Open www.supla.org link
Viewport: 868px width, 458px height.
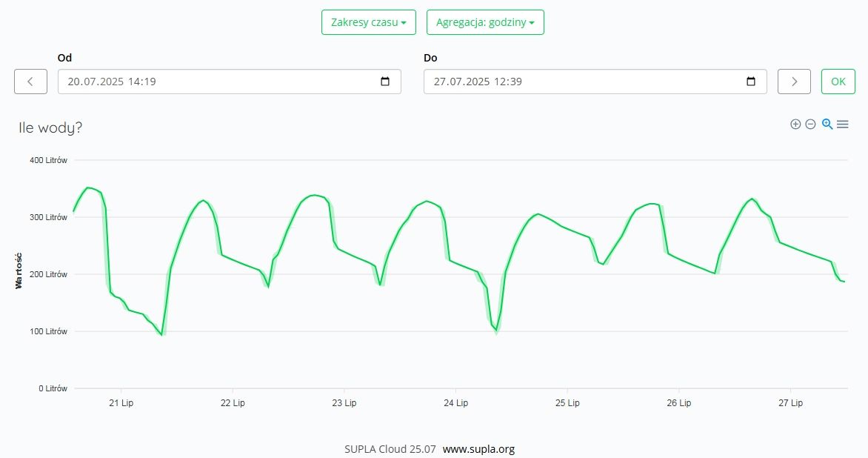click(479, 449)
